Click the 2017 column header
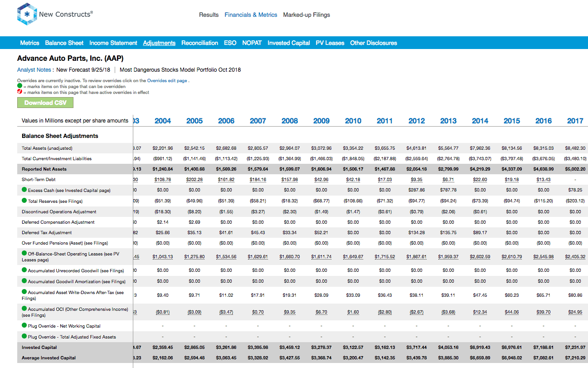 575,121
